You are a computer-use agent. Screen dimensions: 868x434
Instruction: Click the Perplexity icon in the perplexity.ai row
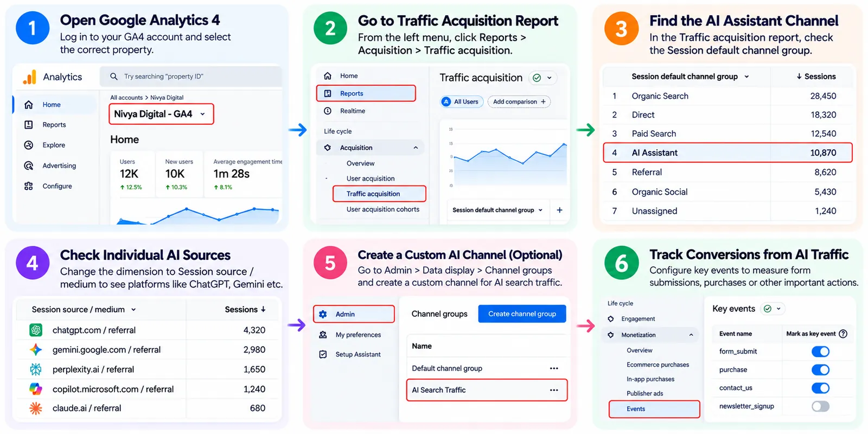coord(36,369)
